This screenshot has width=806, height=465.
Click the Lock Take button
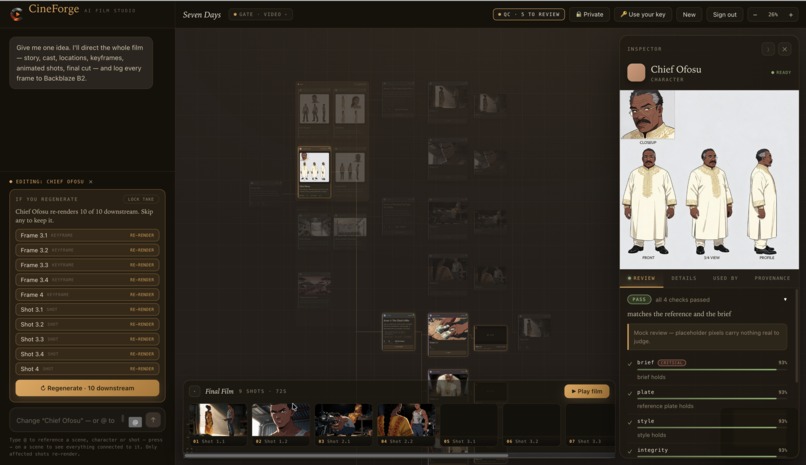pyautogui.click(x=141, y=199)
